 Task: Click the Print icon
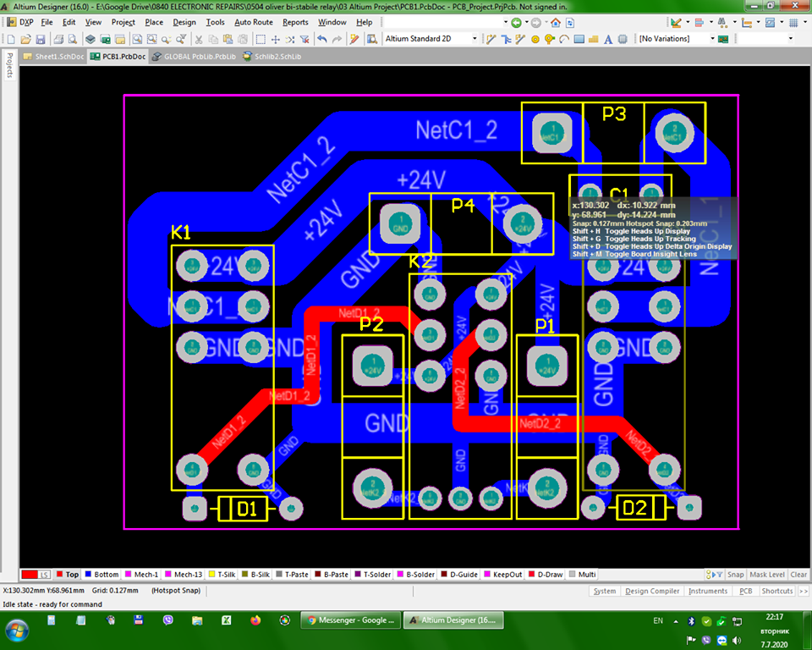(x=58, y=39)
